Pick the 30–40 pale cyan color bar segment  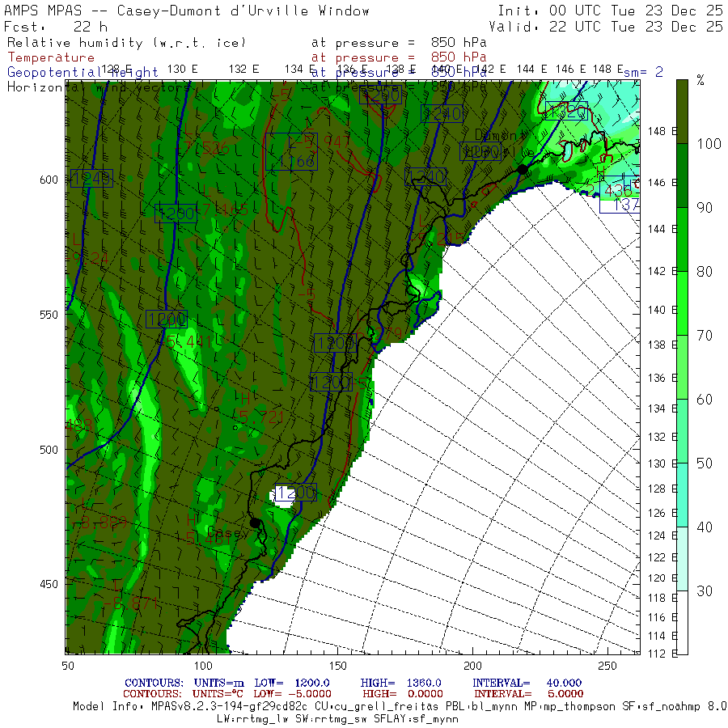682,559
